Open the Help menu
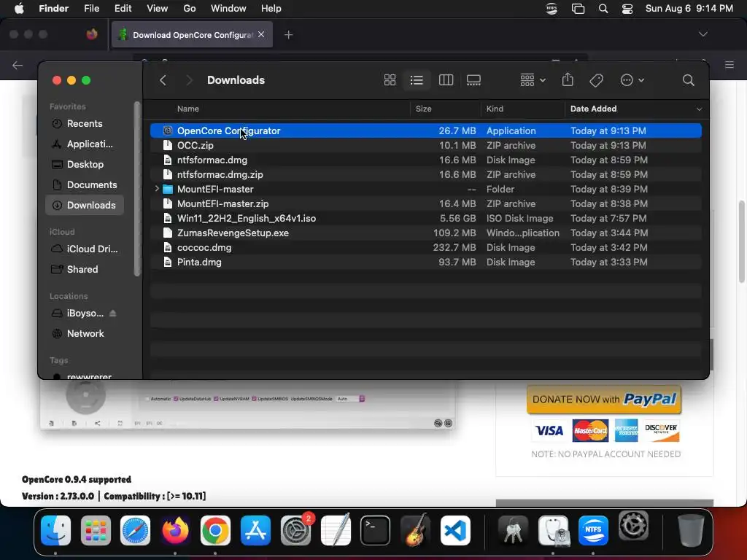This screenshot has height=560, width=747. 271,9
